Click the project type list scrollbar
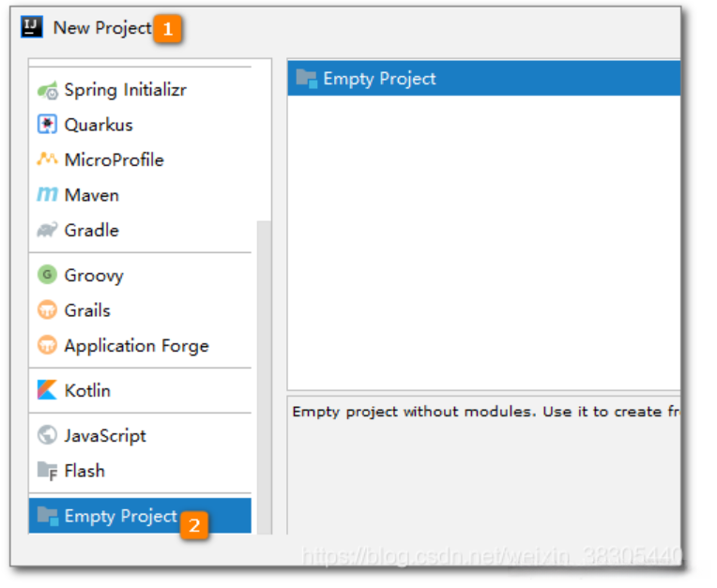The image size is (717, 588). tap(264, 375)
